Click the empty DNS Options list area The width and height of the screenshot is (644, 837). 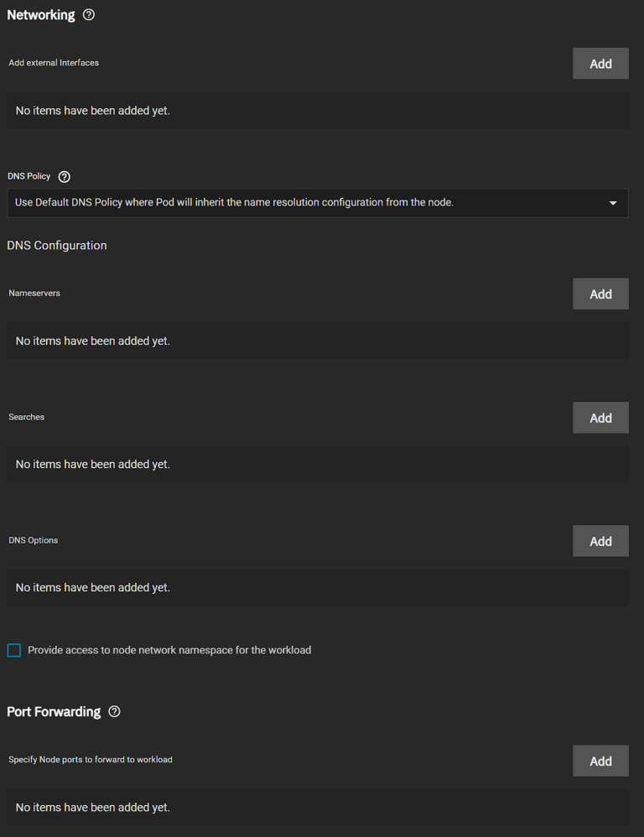(317, 588)
